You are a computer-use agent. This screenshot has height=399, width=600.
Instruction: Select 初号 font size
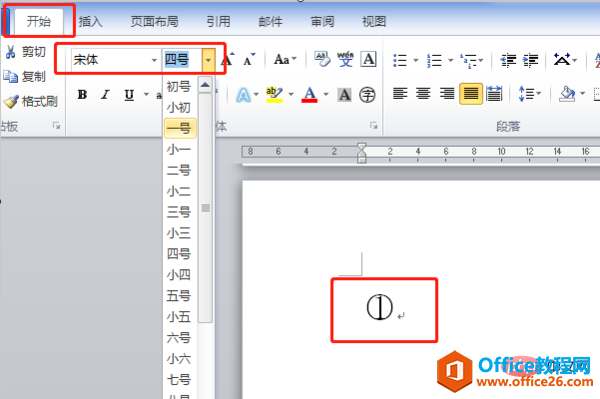[179, 86]
